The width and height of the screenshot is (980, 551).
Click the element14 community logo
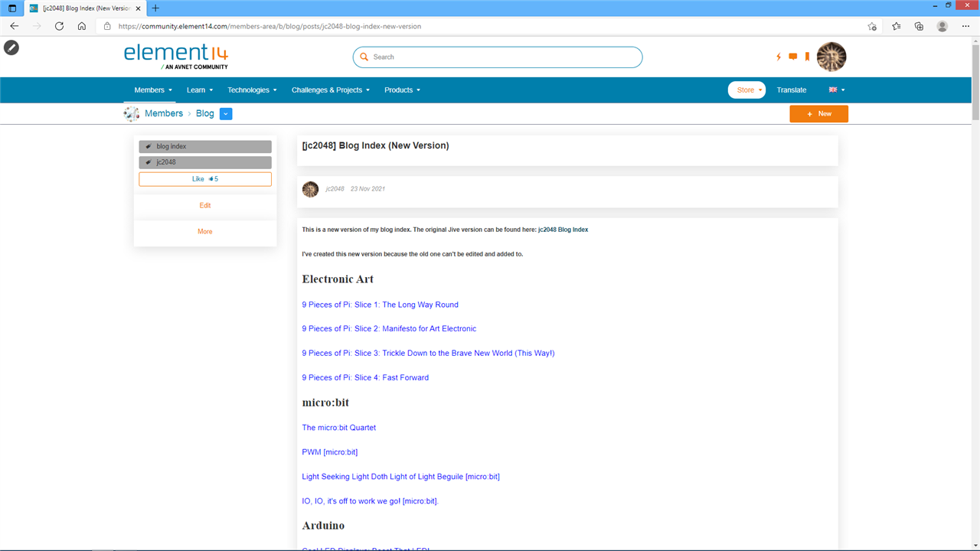tap(176, 57)
